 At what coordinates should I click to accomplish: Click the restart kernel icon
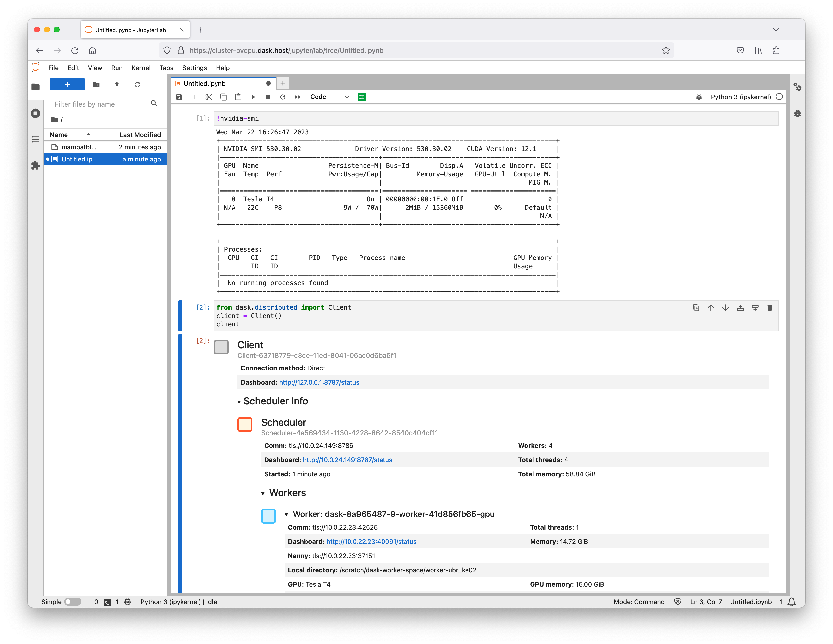[x=283, y=97]
